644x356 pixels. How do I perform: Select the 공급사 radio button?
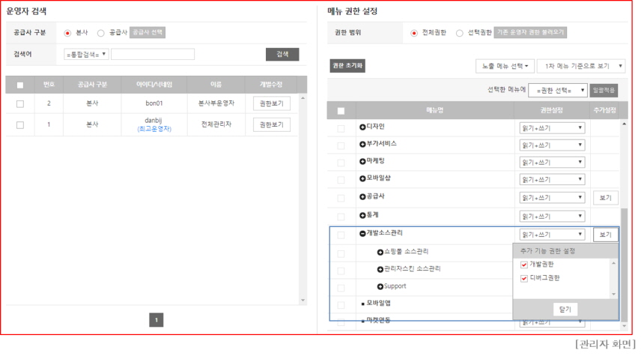click(100, 33)
